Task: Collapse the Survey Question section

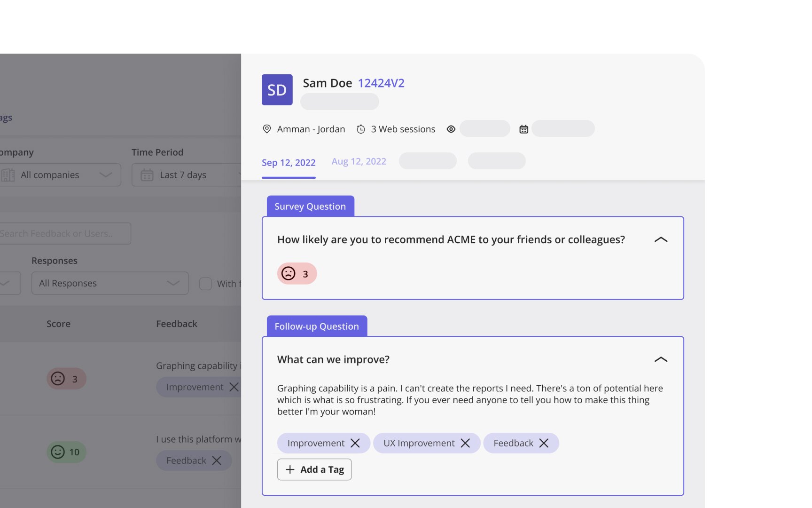Action: (x=661, y=239)
